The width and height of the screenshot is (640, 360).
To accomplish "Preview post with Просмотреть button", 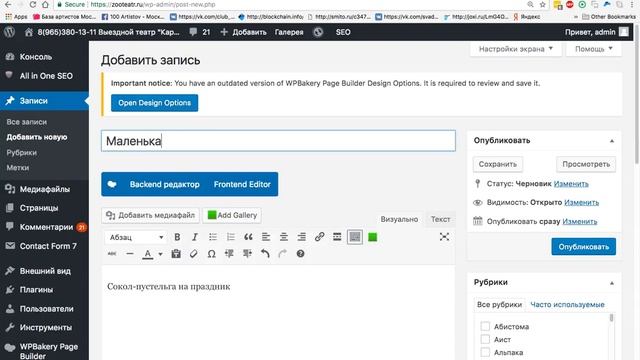I will tap(586, 164).
